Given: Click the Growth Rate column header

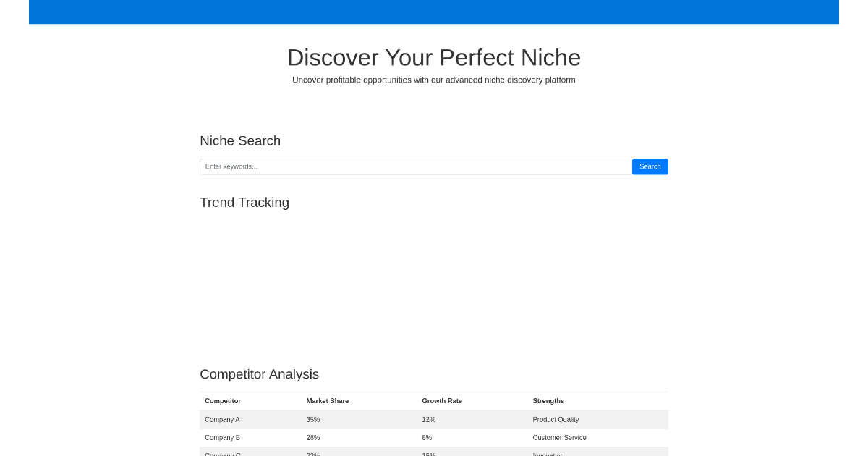Looking at the screenshot, I should [x=442, y=401].
